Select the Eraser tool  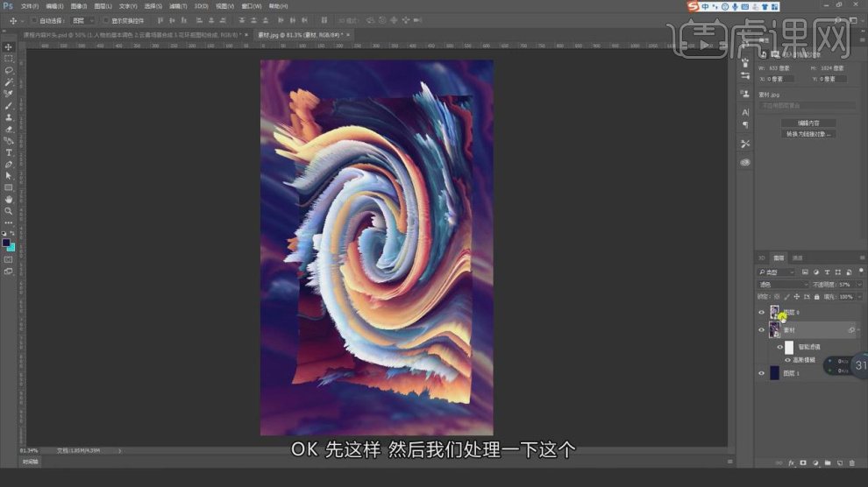[x=8, y=130]
